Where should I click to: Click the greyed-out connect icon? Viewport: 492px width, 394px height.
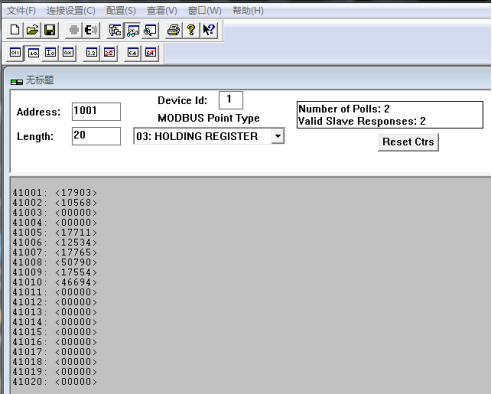74,30
